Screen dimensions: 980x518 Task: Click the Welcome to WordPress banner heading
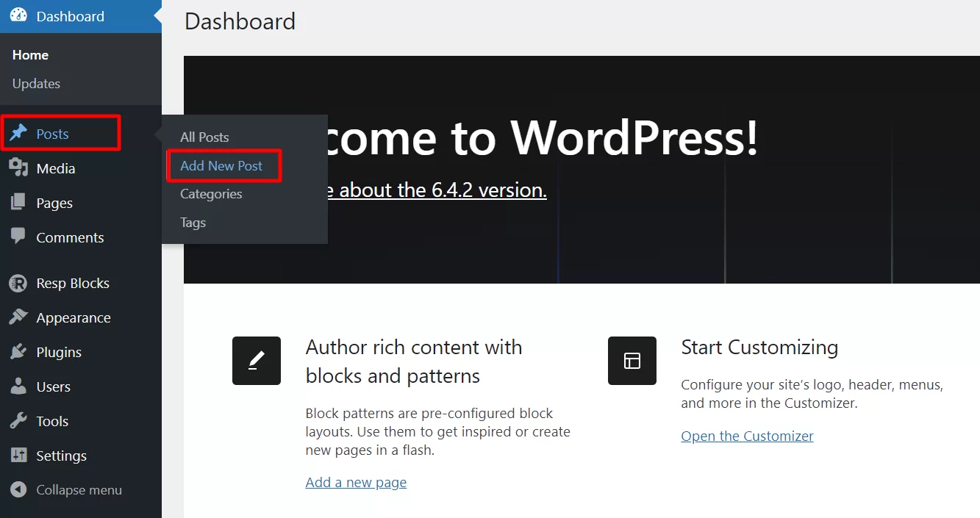(543, 137)
